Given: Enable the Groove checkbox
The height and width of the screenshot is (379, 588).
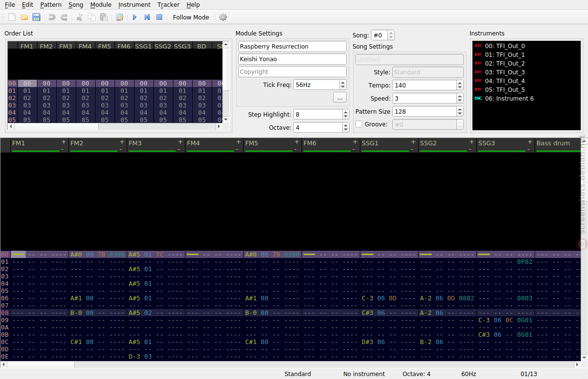Looking at the screenshot, I should pyautogui.click(x=359, y=124).
